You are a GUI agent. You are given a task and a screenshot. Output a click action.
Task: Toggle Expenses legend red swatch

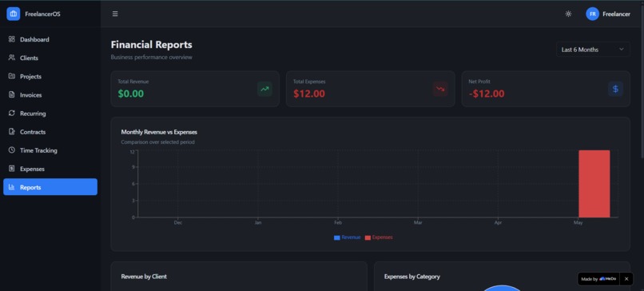368,237
